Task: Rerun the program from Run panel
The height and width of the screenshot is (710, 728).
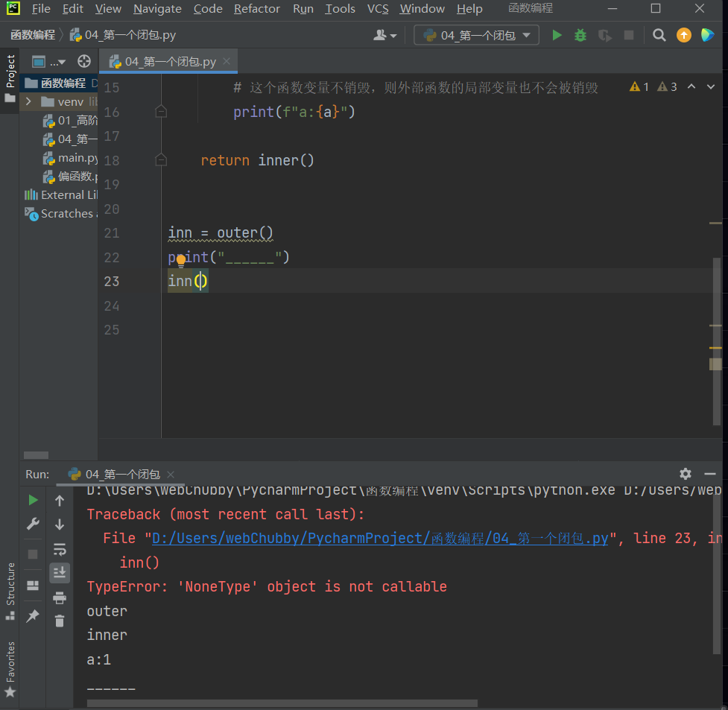Action: [x=33, y=500]
